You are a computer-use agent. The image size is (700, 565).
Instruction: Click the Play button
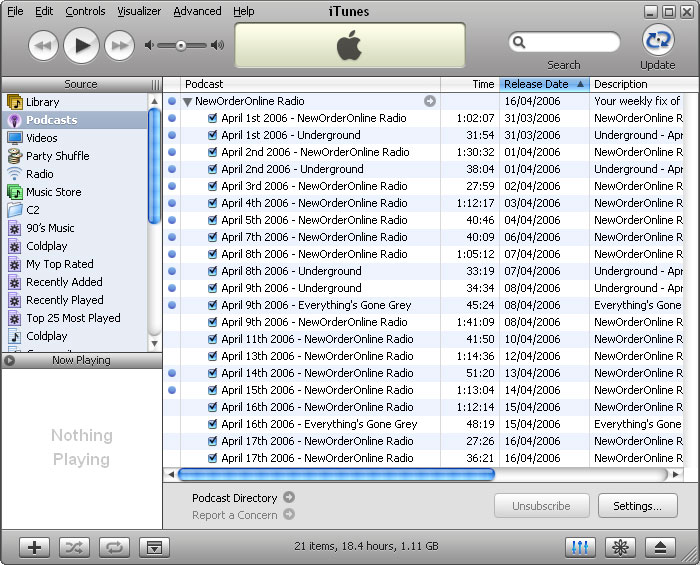click(81, 45)
